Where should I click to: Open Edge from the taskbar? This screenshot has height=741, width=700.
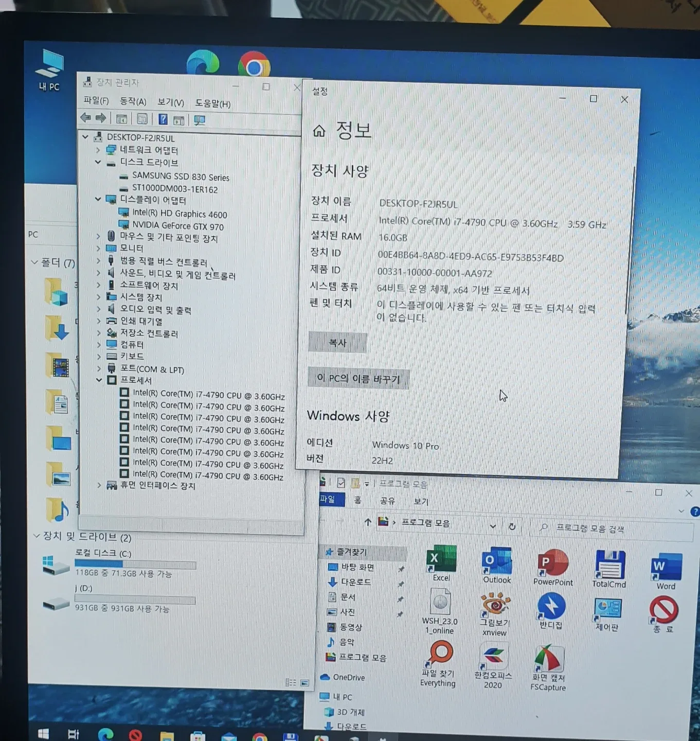pyautogui.click(x=105, y=734)
